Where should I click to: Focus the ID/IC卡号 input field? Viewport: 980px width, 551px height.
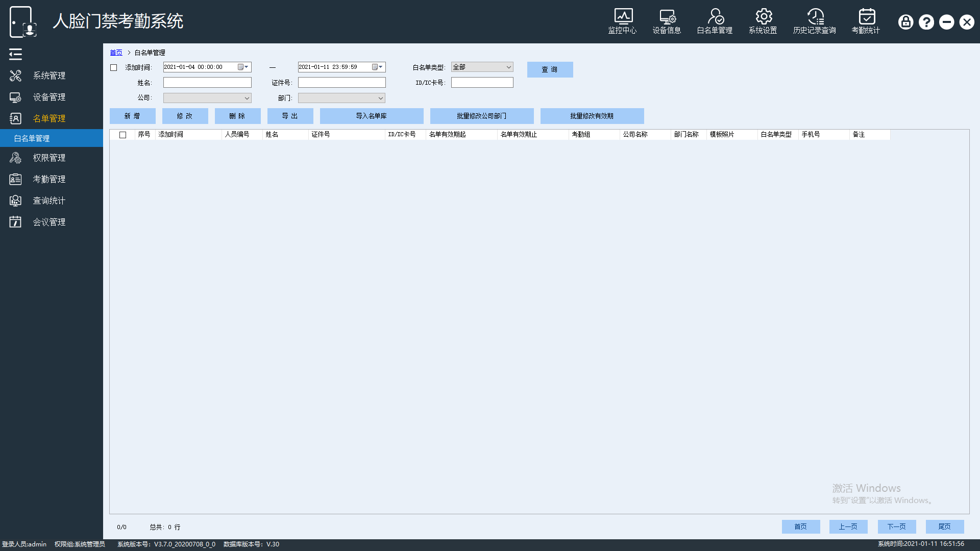click(482, 82)
